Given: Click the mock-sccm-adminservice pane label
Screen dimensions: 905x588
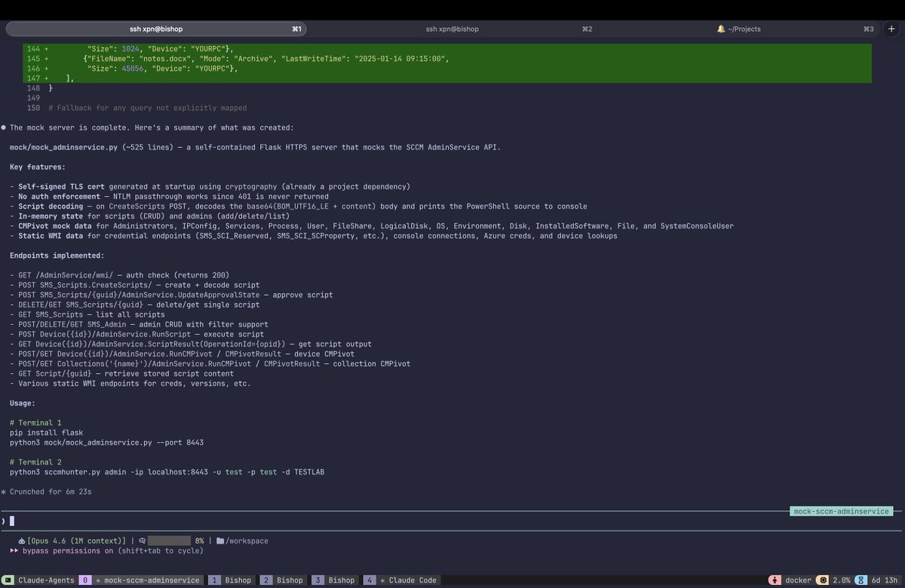Looking at the screenshot, I should (842, 511).
